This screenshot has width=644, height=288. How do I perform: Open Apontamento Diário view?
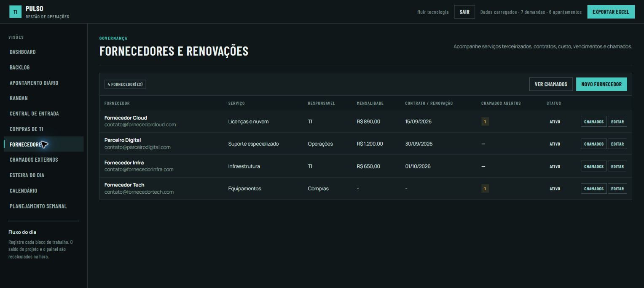point(34,83)
